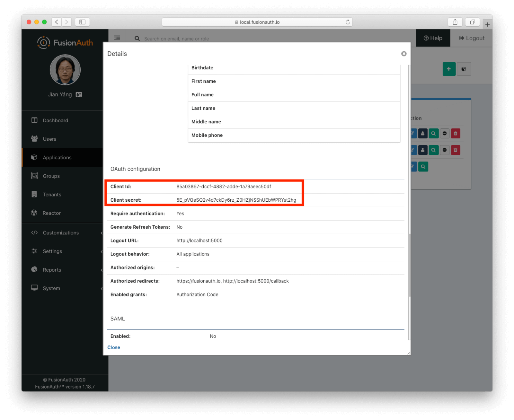Open a new Safari tab with plus
514x420 pixels.
pos(487,24)
